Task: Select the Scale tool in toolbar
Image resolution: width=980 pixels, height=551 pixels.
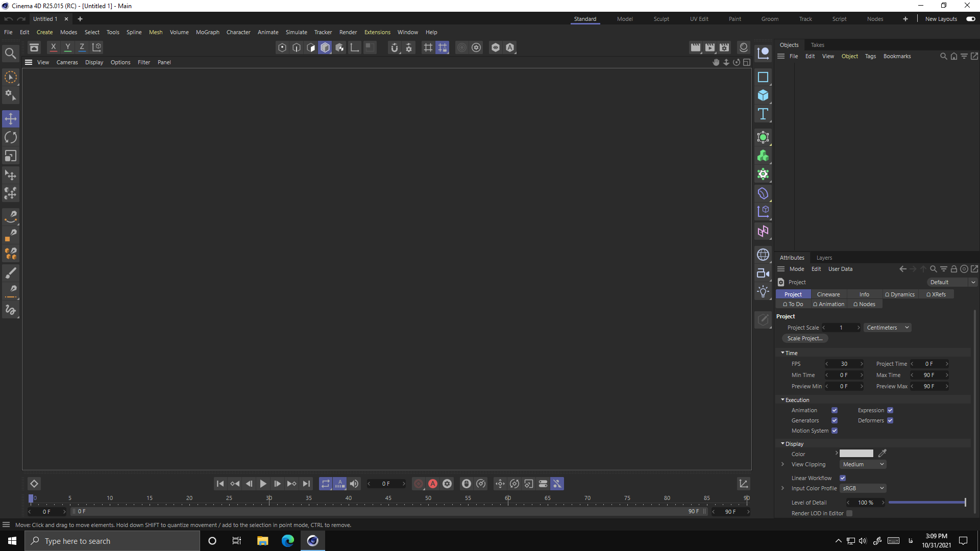Action: [10, 156]
